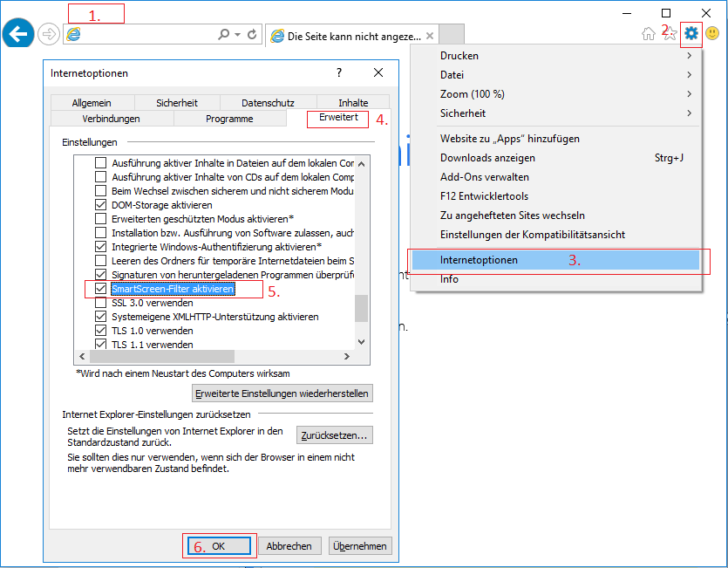This screenshot has width=728, height=568.
Task: Click the search magnifier icon in address bar
Action: 224,34
